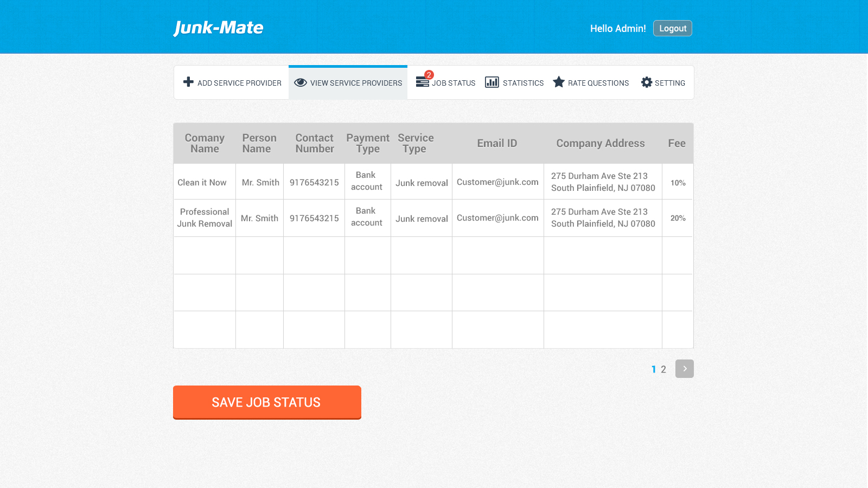868x488 pixels.
Task: Select the Rate Questions star icon
Action: pyautogui.click(x=559, y=82)
